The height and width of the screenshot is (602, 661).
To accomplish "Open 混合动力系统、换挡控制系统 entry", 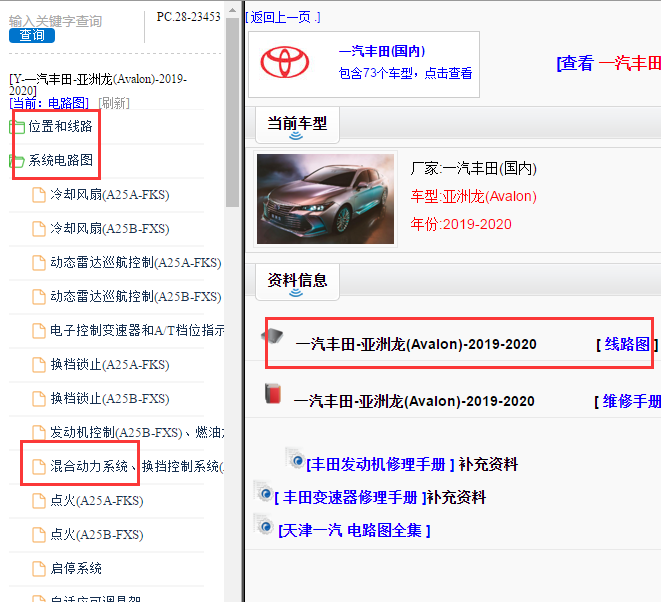I will click(x=137, y=467).
